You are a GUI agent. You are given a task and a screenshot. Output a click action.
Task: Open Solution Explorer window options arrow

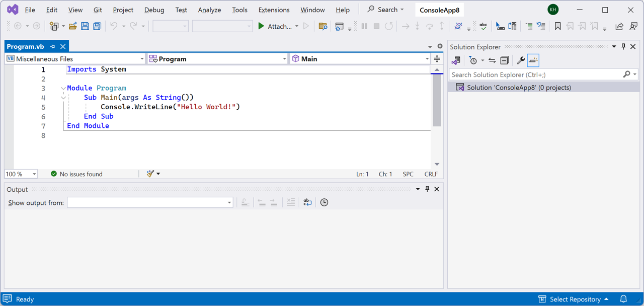coord(614,47)
